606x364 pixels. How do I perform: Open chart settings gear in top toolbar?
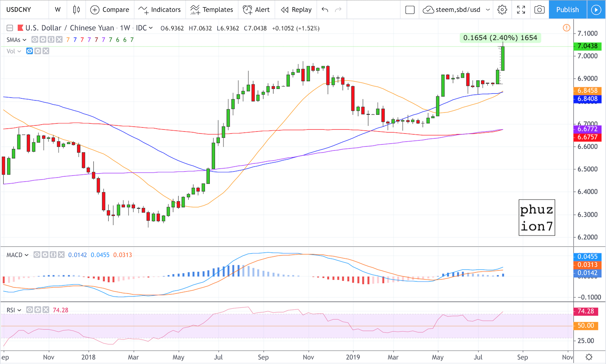tap(502, 10)
